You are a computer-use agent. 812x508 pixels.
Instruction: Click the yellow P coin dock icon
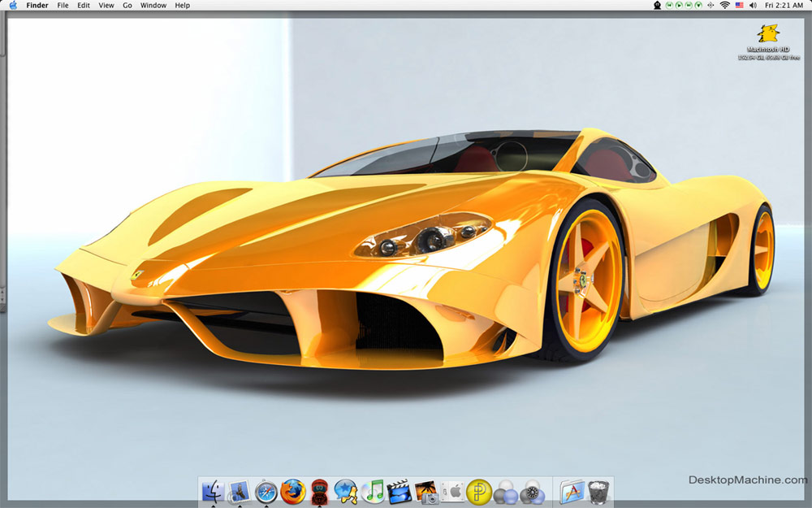[479, 491]
